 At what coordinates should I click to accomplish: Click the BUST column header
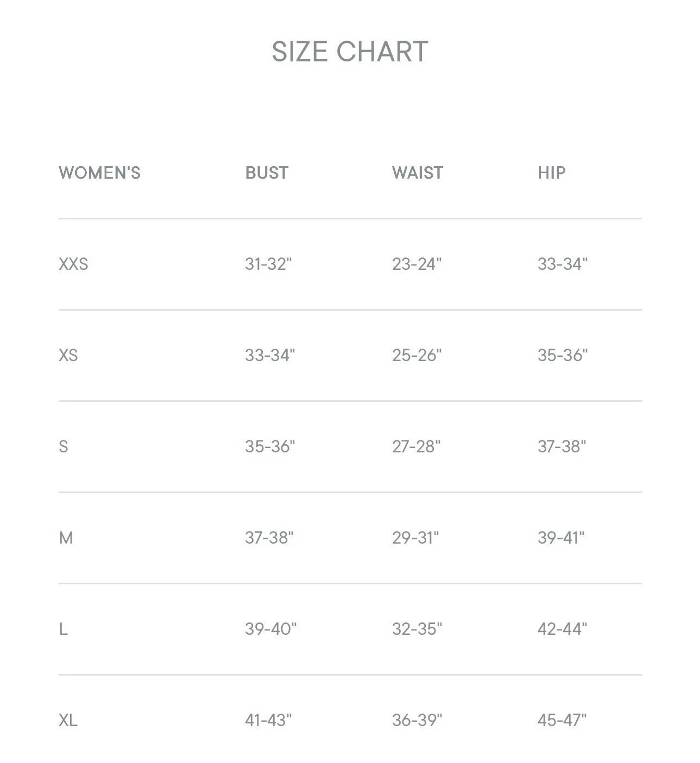[x=267, y=173]
